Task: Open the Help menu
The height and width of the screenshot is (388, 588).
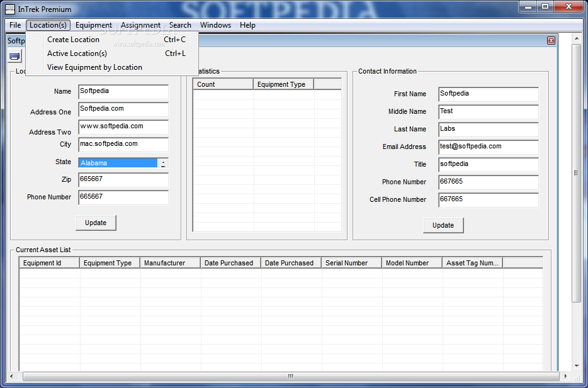Action: click(247, 25)
